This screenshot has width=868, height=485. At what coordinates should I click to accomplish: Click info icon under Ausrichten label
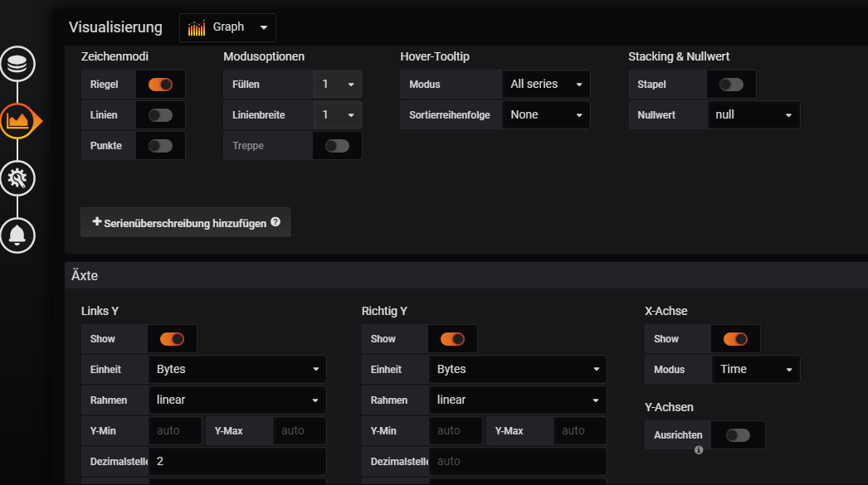click(699, 450)
